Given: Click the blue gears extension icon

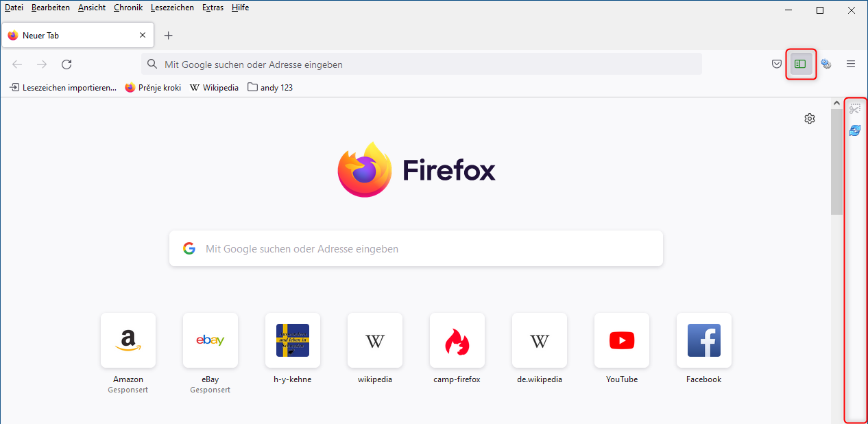Looking at the screenshot, I should (826, 64).
